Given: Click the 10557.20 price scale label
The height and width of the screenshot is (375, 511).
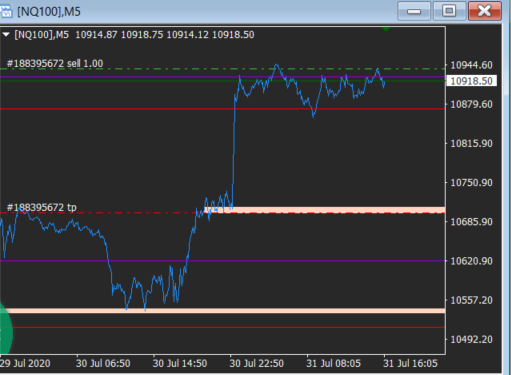Looking at the screenshot, I should 471,300.
